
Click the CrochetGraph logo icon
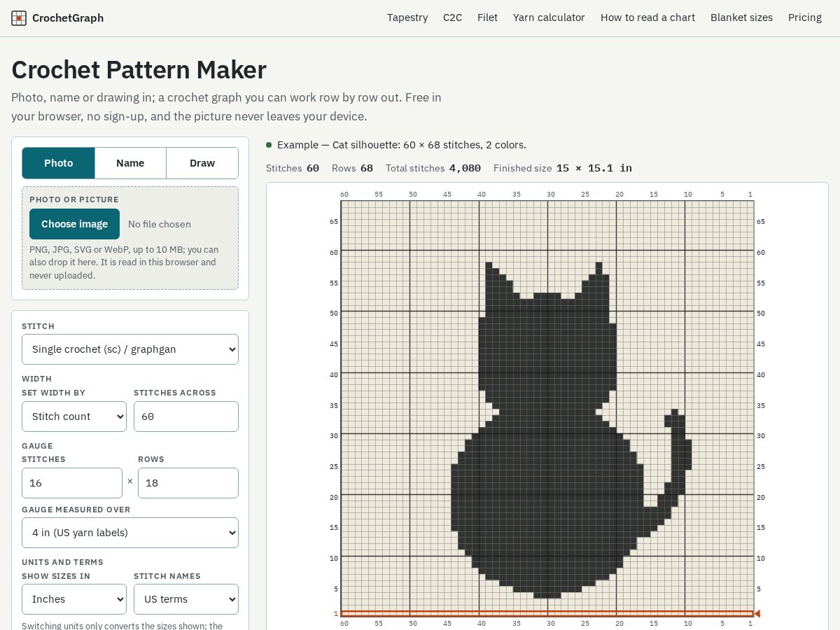tap(19, 18)
